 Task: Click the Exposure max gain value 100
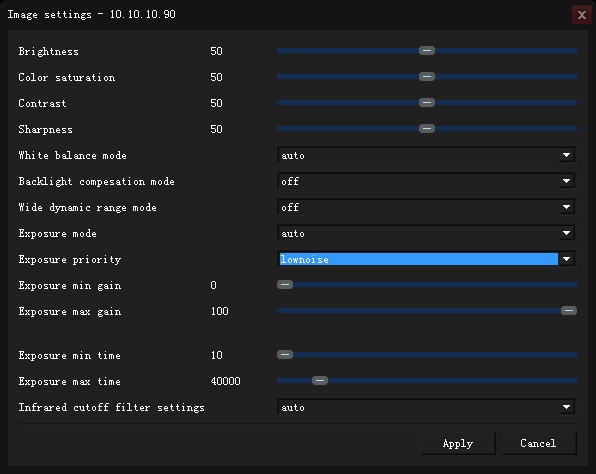220,311
